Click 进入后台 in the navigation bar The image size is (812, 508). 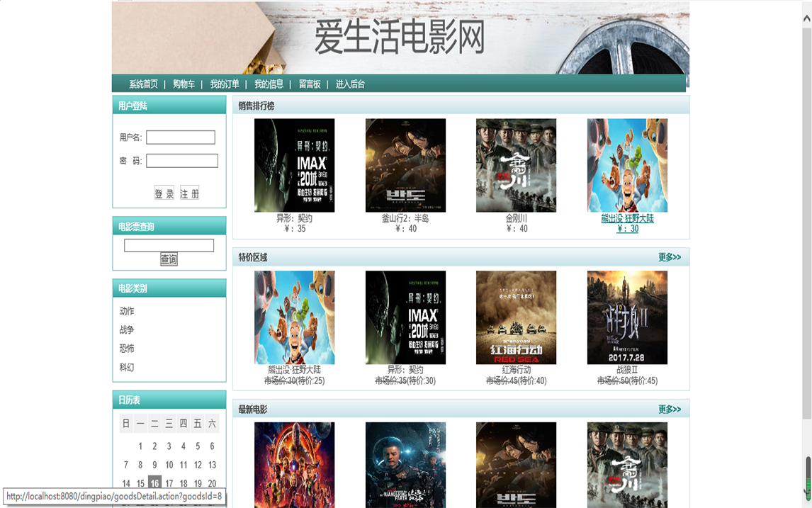(x=350, y=84)
